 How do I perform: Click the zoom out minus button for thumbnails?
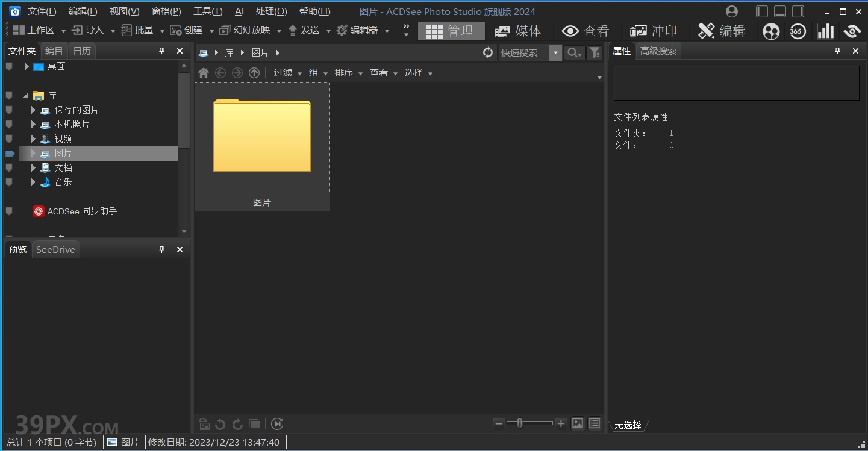(499, 423)
